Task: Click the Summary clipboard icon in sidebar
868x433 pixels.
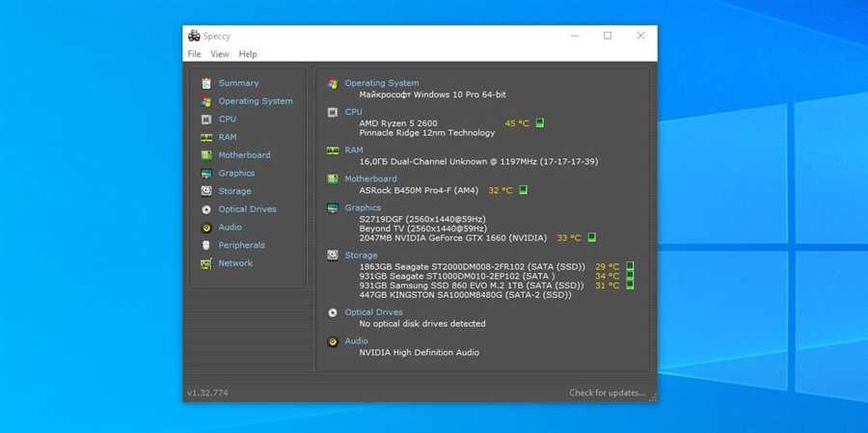Action: coord(206,84)
